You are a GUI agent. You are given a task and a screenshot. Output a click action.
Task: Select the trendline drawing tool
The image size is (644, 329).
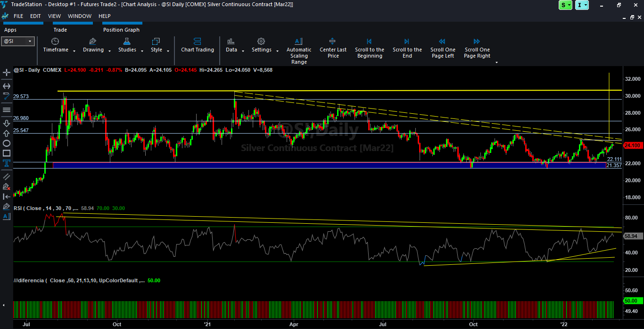pyautogui.click(x=7, y=96)
